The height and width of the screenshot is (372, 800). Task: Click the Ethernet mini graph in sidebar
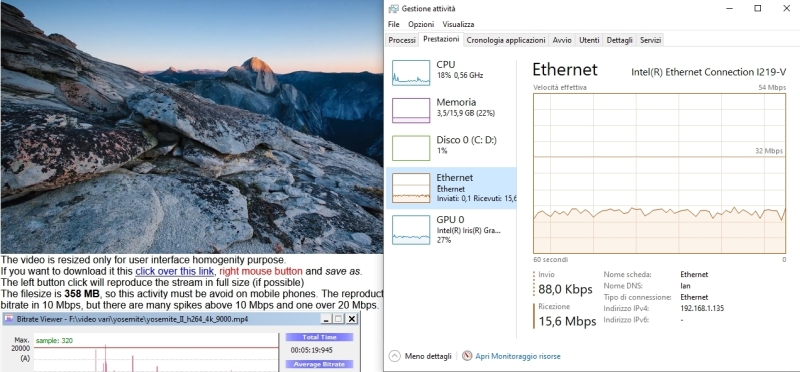tap(411, 188)
